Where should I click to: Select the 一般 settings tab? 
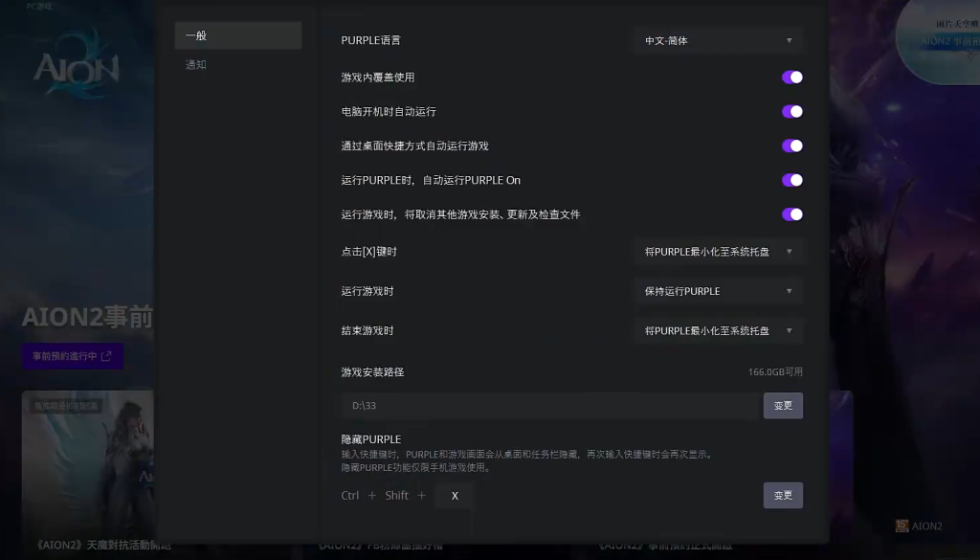(x=237, y=36)
